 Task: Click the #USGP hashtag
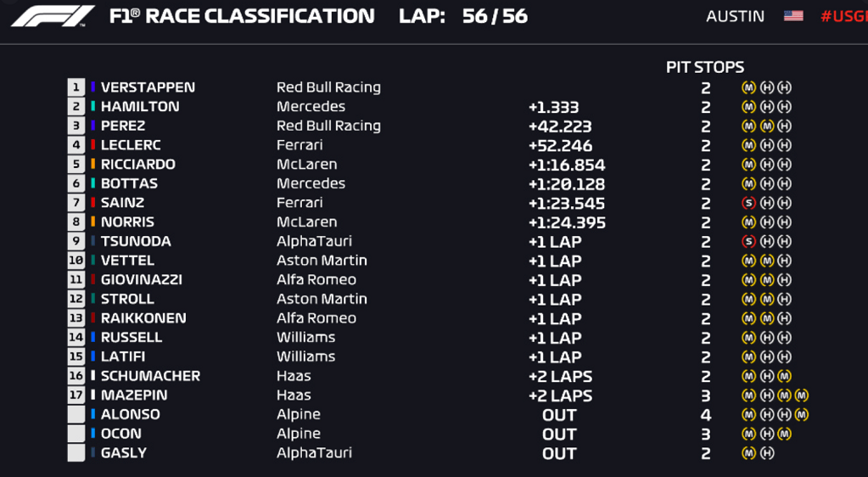[x=843, y=16]
